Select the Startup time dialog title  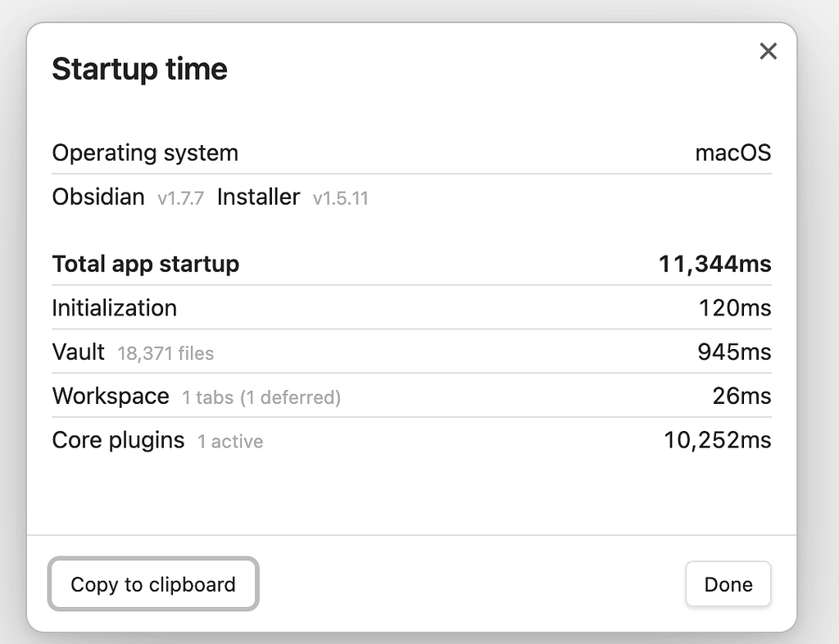click(x=139, y=69)
